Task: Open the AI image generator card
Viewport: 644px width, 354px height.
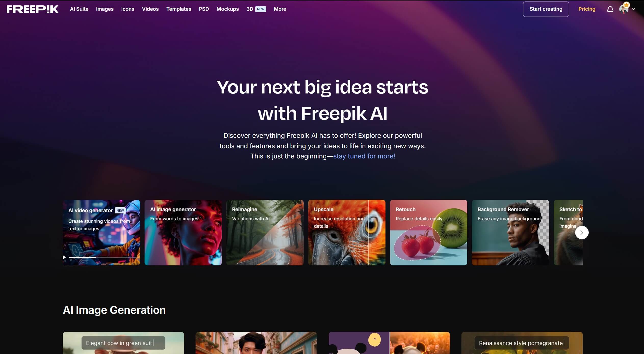Action: [x=183, y=233]
